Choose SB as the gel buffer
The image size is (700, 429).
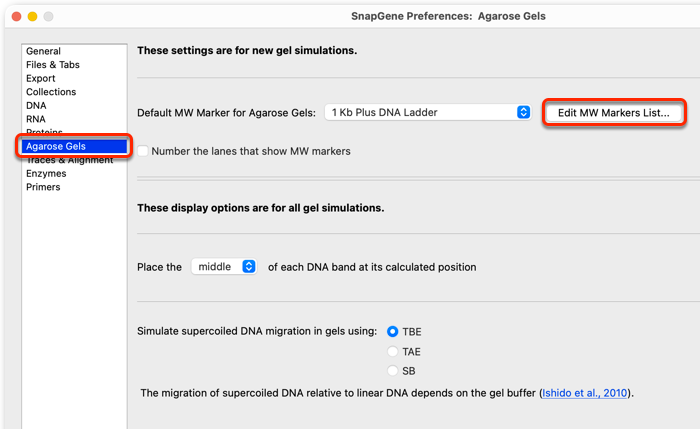[x=392, y=371]
